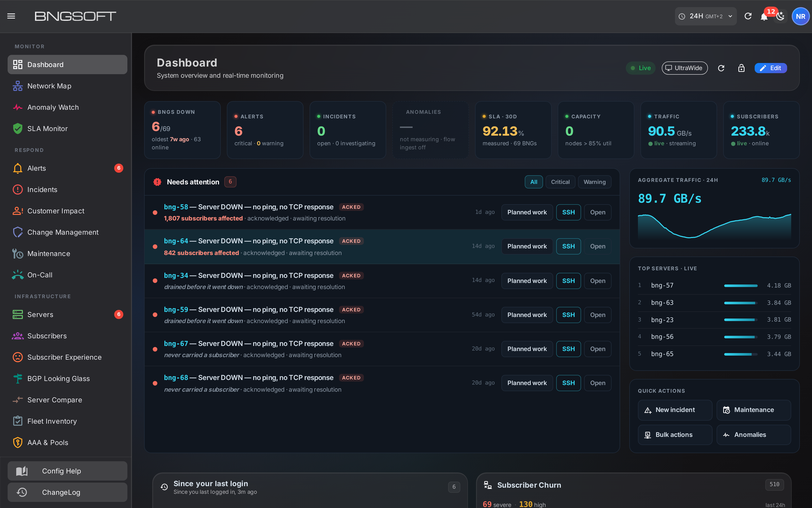Click the Incidents stat card
Screen dimensions: 812x508
pos(348,130)
